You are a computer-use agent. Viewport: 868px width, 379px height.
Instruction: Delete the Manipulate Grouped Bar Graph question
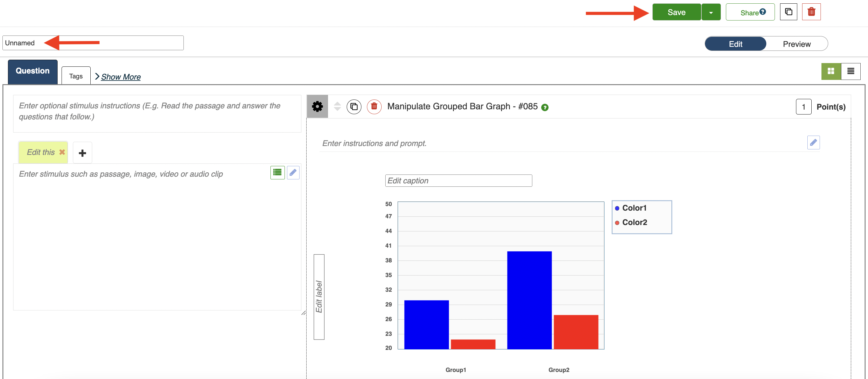pos(374,107)
